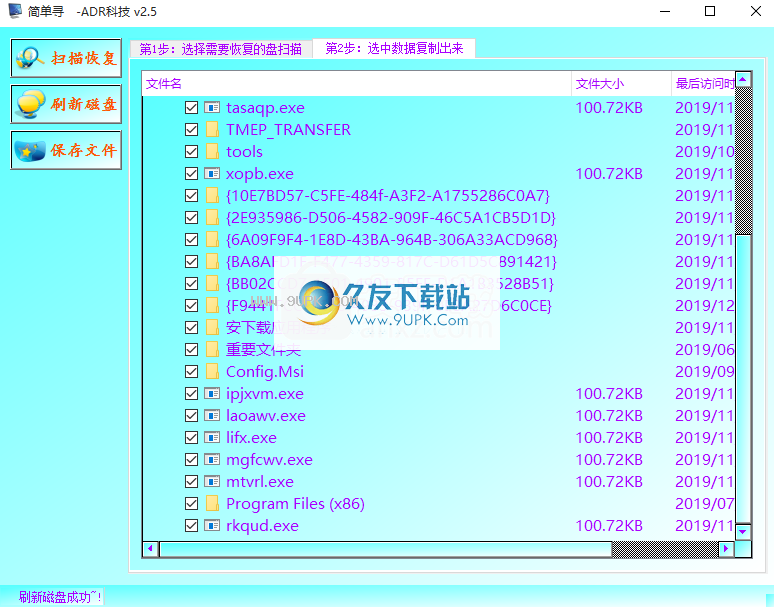Viewport: 774px width, 607px height.
Task: Uncheck the mtvrl.exe checkbox
Action: pyautogui.click(x=192, y=482)
